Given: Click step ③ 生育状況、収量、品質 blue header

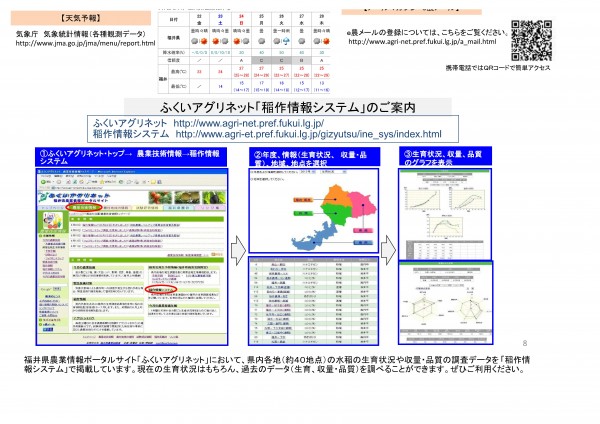Looking at the screenshot, I should (445, 156).
